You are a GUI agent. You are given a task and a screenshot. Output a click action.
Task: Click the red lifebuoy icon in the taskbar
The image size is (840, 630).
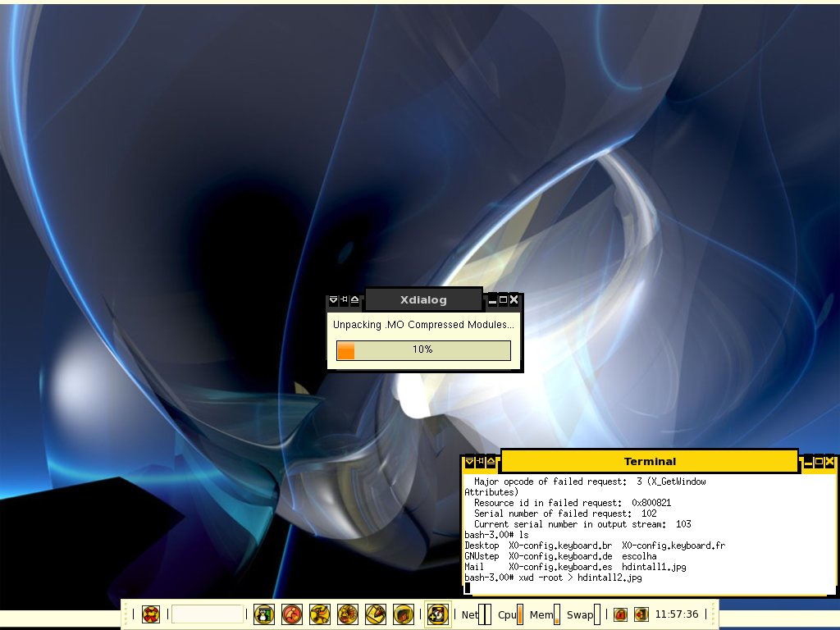[x=151, y=614]
